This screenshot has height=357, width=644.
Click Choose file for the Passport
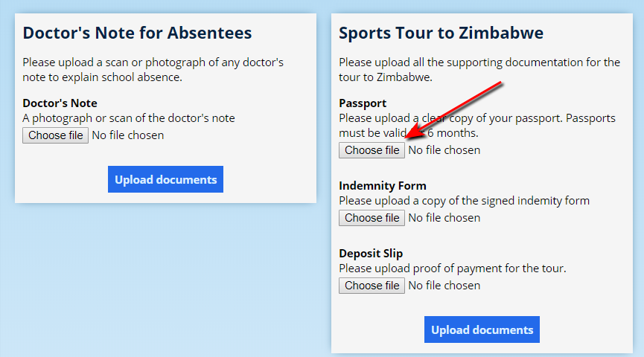pos(372,150)
